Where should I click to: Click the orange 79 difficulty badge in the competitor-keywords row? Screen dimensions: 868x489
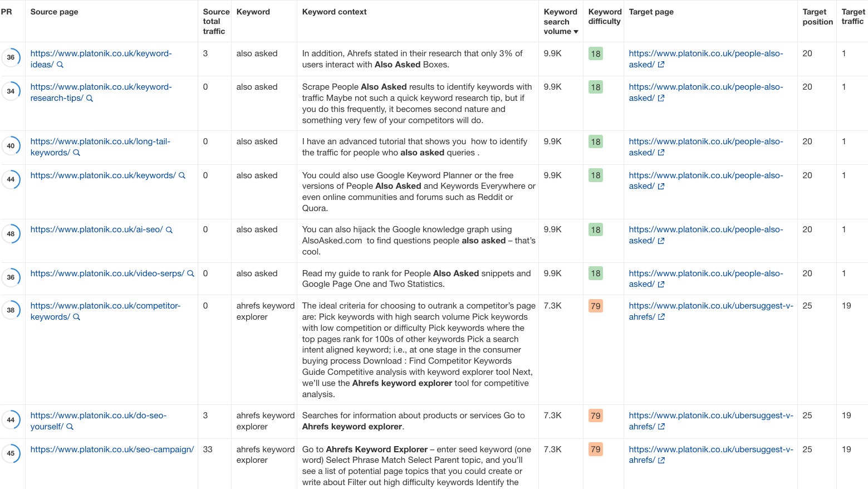595,306
